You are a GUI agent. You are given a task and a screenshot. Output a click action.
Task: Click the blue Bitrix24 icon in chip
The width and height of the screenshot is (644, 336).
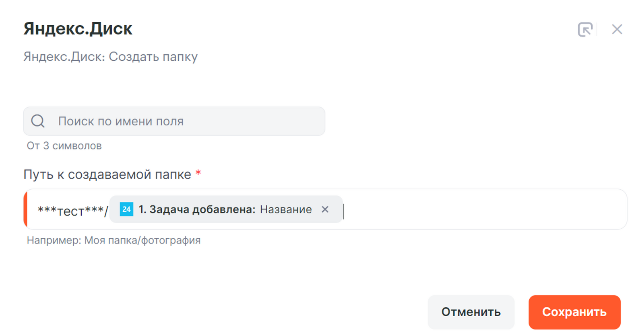[x=126, y=209]
